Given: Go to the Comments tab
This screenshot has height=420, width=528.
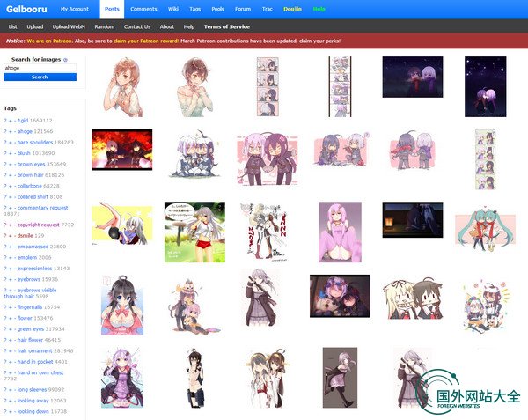Looking at the screenshot, I should coord(143,9).
